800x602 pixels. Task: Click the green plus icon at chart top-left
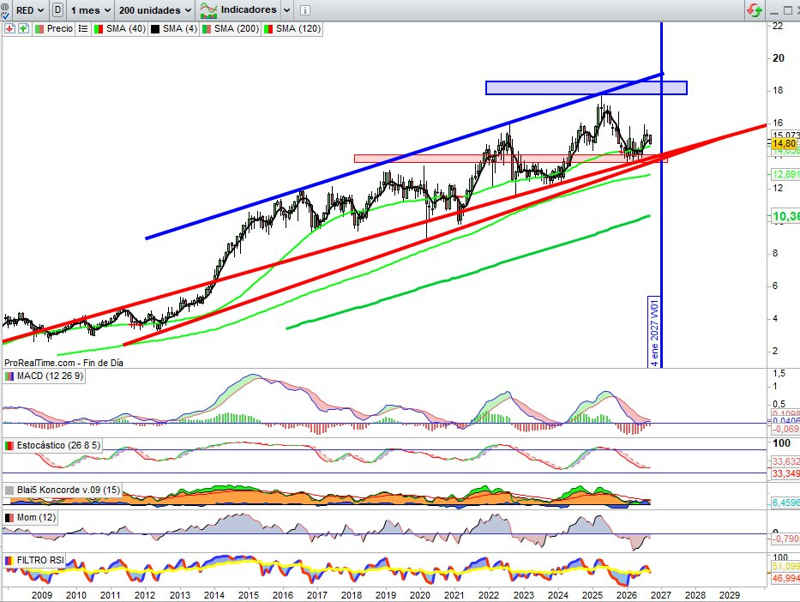23,29
